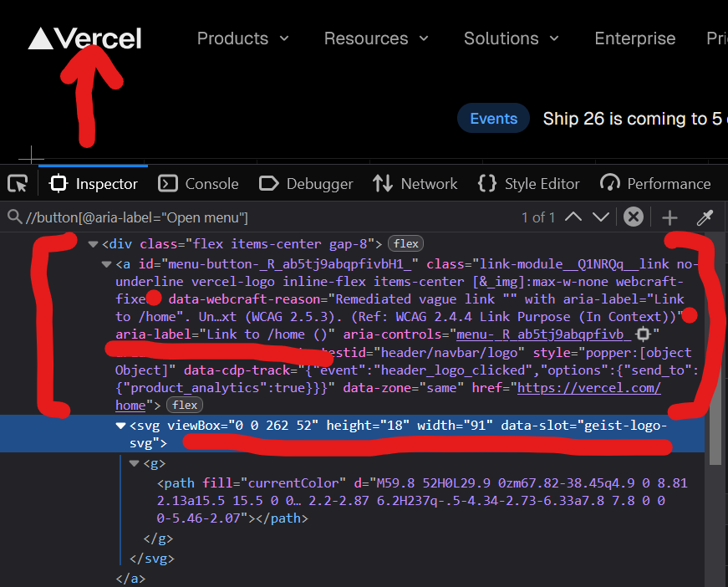Select the svg viewBox element row
This screenshot has width=728, height=587.
point(353,434)
